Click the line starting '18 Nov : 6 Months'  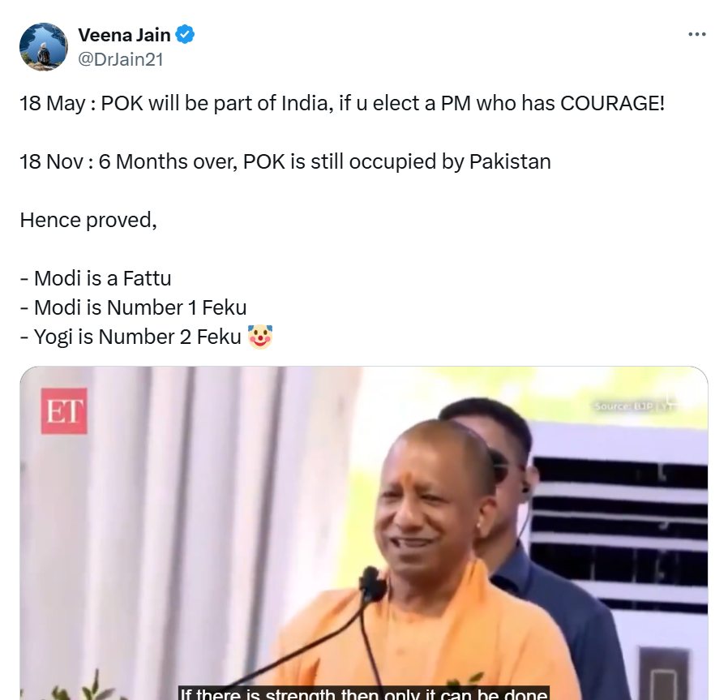(285, 161)
